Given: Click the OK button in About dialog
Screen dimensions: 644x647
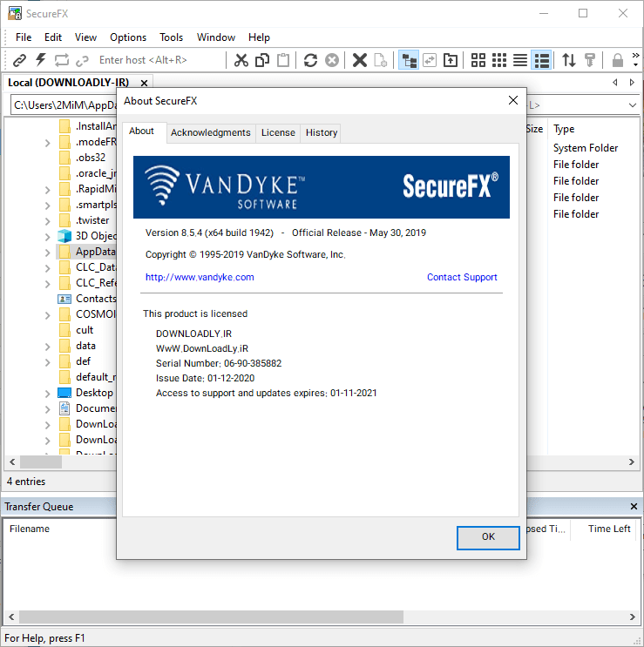Looking at the screenshot, I should [x=488, y=537].
